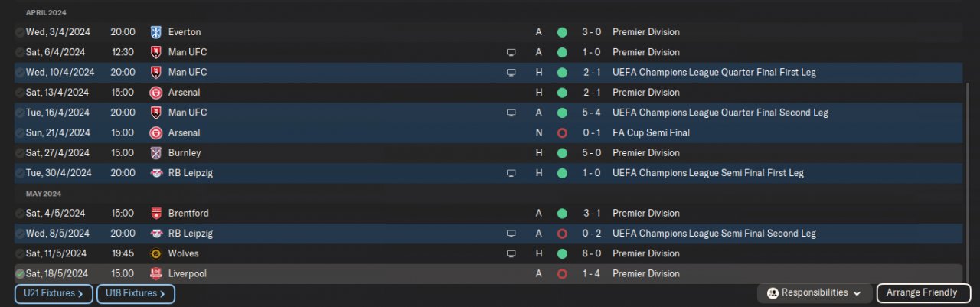Viewport: 980px width, 307px height.
Task: Click the Everton club badge
Action: 156,32
